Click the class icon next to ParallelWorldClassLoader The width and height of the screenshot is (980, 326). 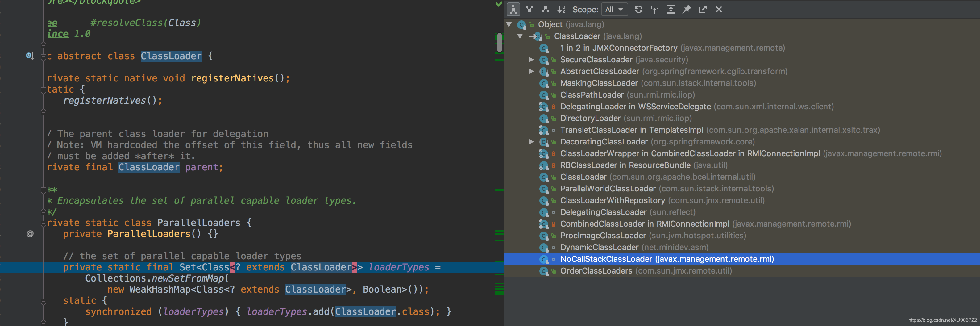point(544,190)
